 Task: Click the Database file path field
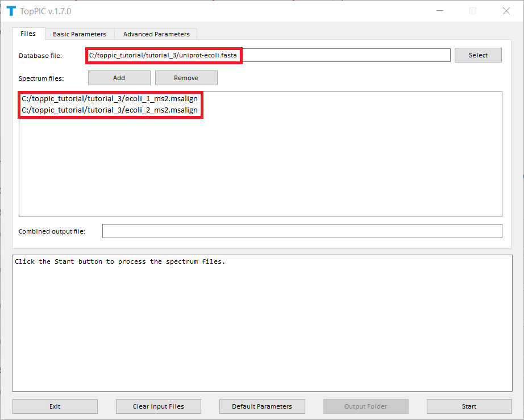[x=268, y=55]
